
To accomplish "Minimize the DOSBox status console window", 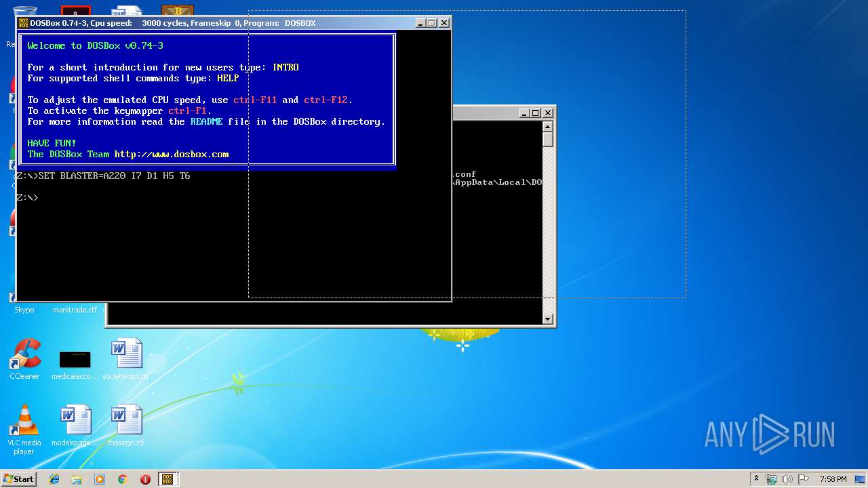I will pyautogui.click(x=524, y=113).
